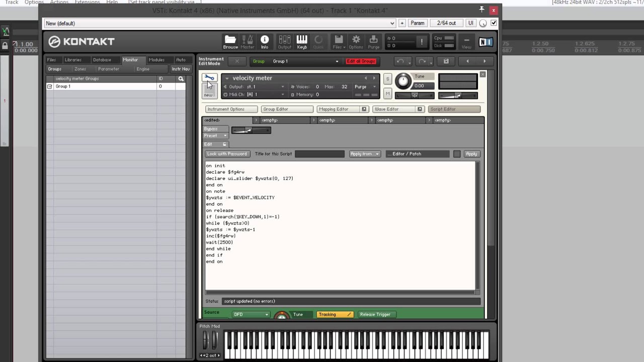644x362 pixels.
Task: Click the Title for this Script field
Action: coord(319,154)
